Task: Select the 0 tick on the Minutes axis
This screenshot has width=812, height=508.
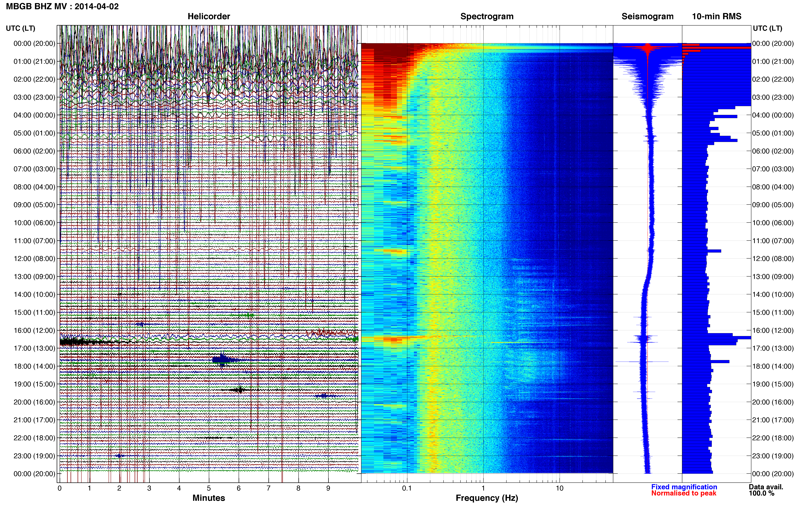Action: pyautogui.click(x=59, y=488)
